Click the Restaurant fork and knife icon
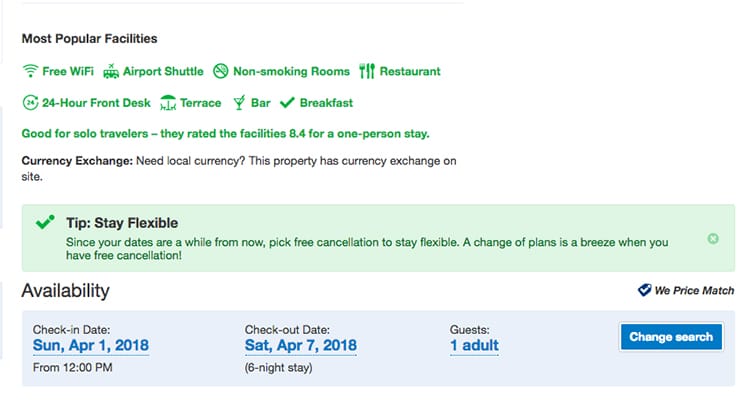 (x=367, y=71)
